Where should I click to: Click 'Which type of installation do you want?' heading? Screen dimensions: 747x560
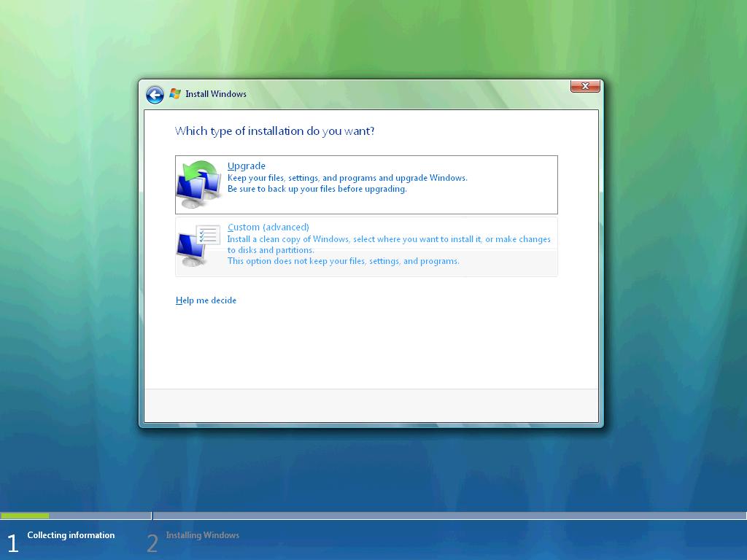click(x=274, y=131)
